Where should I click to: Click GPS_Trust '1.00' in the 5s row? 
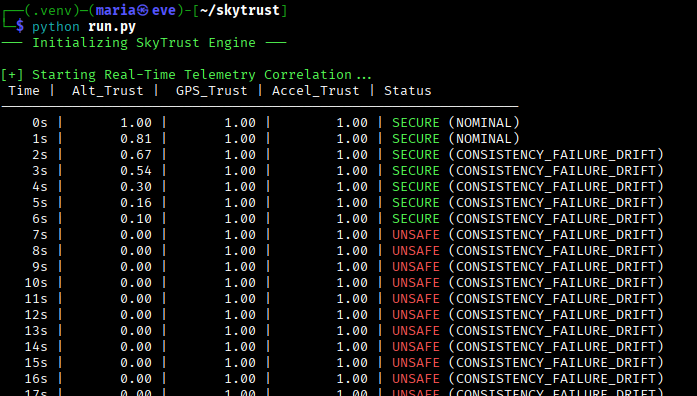click(240, 203)
